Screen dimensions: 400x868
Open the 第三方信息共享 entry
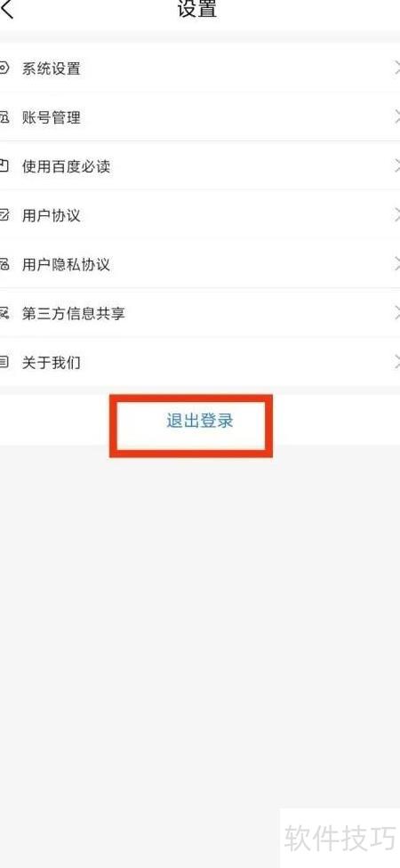point(200,313)
